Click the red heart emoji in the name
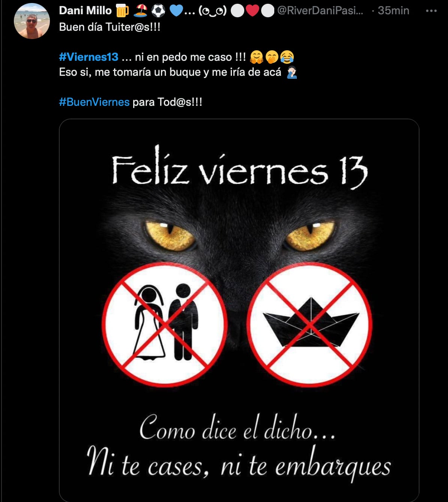The width and height of the screenshot is (448, 502). 252,11
